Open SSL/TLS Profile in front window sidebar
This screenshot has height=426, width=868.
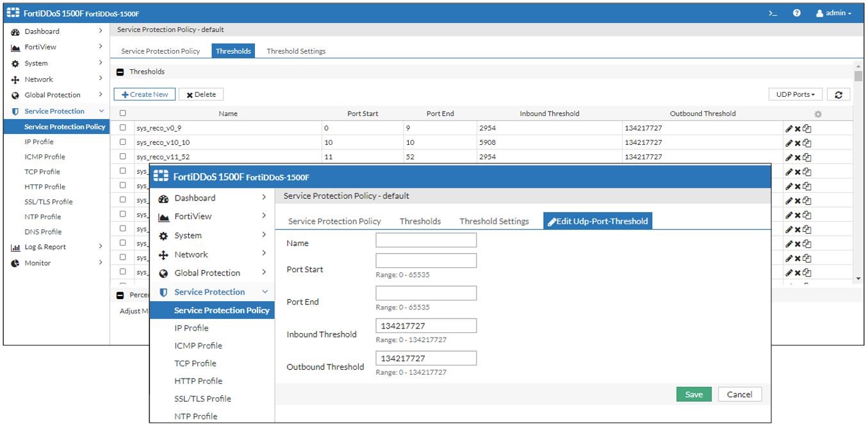pos(202,398)
